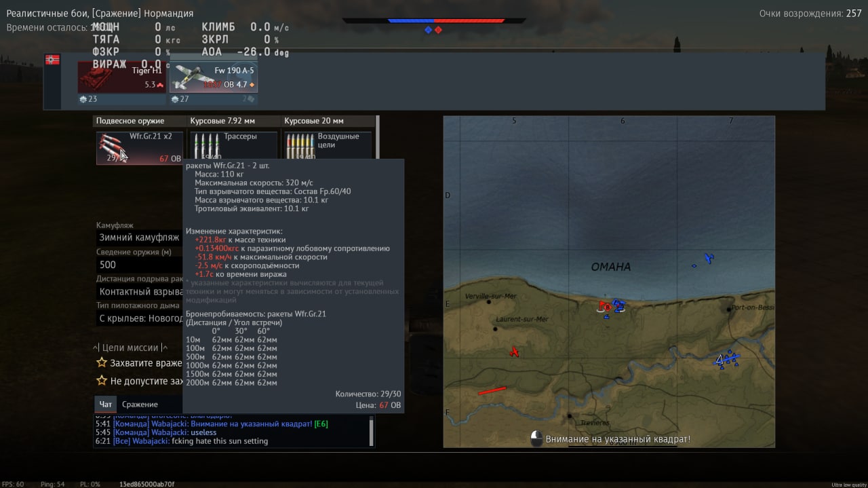
Task: Click the Trevieres town label on map
Action: tap(595, 423)
